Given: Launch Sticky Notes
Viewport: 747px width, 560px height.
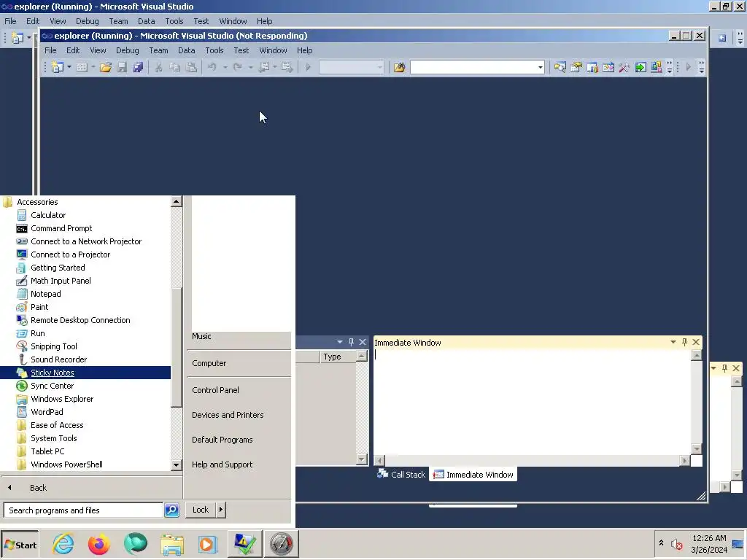Looking at the screenshot, I should (53, 373).
